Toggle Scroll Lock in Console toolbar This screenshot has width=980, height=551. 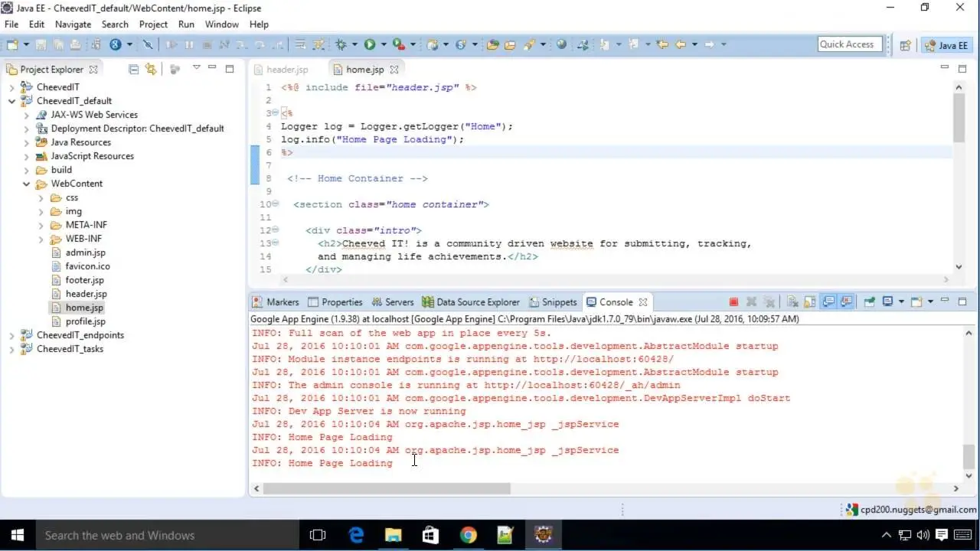point(810,302)
